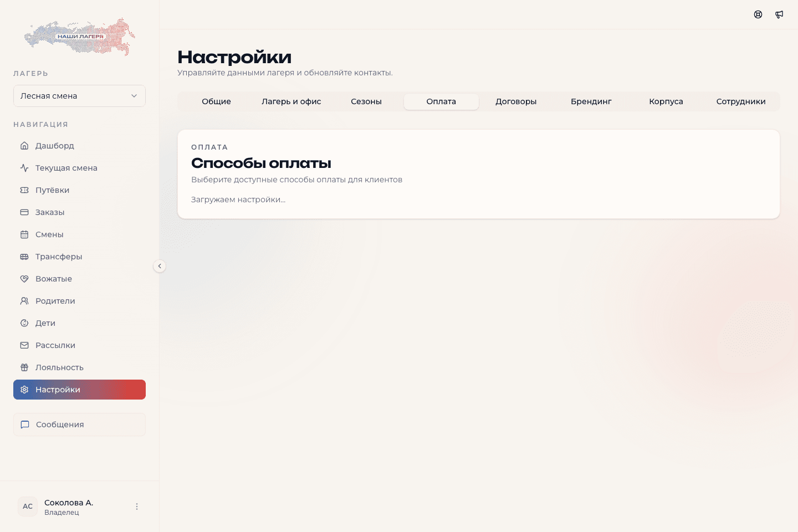Click the Наши лагеря logo
The width and height of the screenshot is (798, 532).
click(80, 37)
